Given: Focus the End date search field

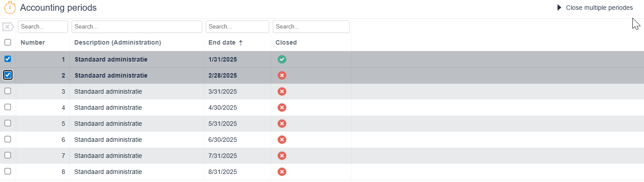Looking at the screenshot, I should [x=237, y=27].
